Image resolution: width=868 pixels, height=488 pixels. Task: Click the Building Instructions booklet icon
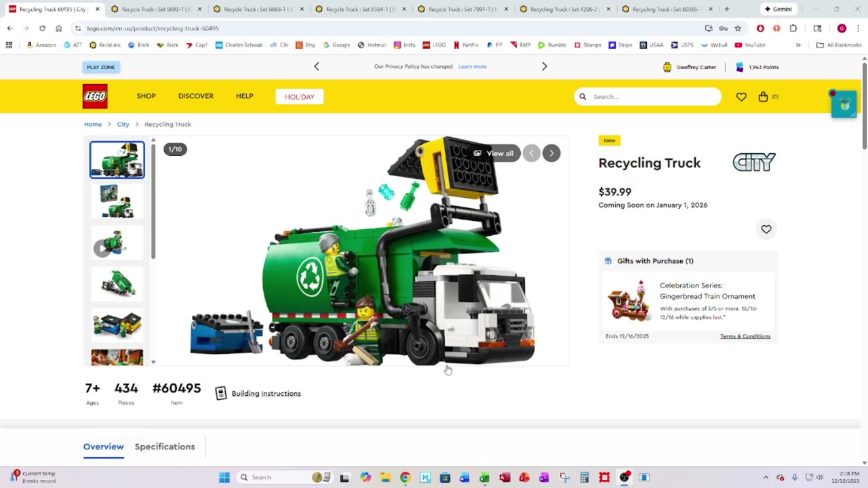pos(220,393)
